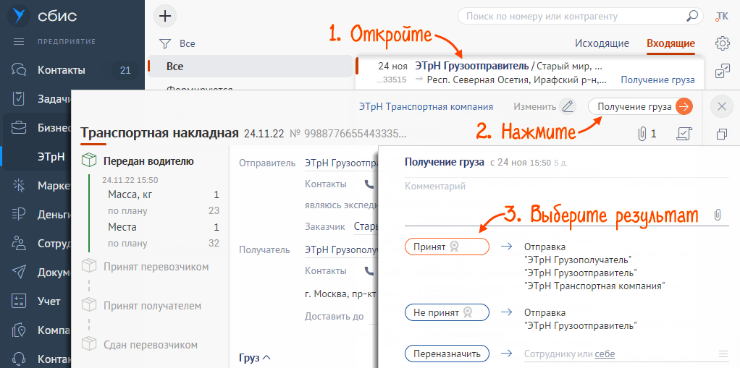740x368 pixels.
Task: Click the Бизнес briefcase icon
Action: tap(19, 128)
